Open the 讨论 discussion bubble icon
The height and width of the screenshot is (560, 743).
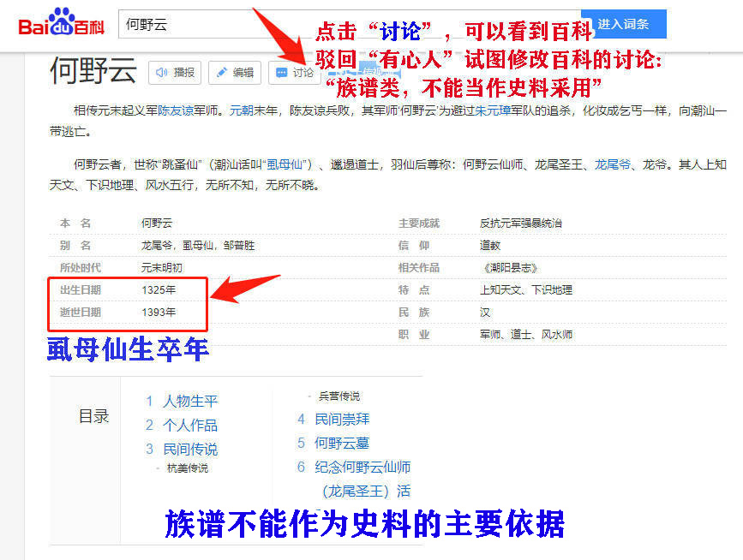point(280,72)
